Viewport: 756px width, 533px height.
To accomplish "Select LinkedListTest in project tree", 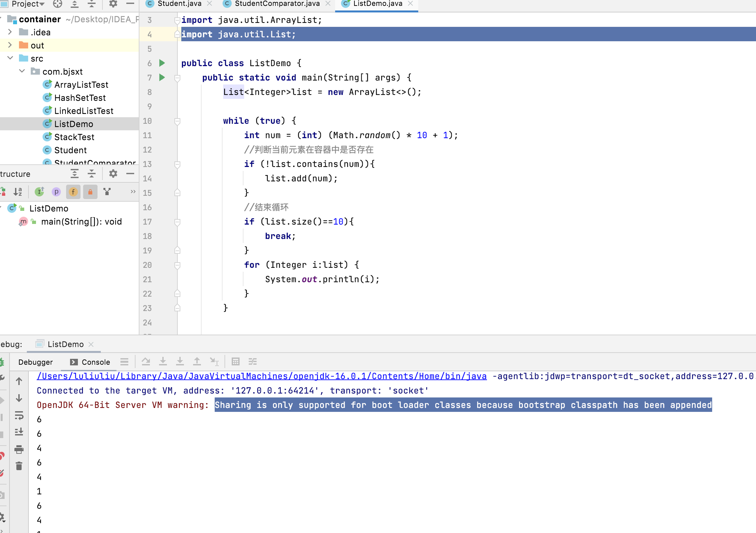I will pos(84,111).
